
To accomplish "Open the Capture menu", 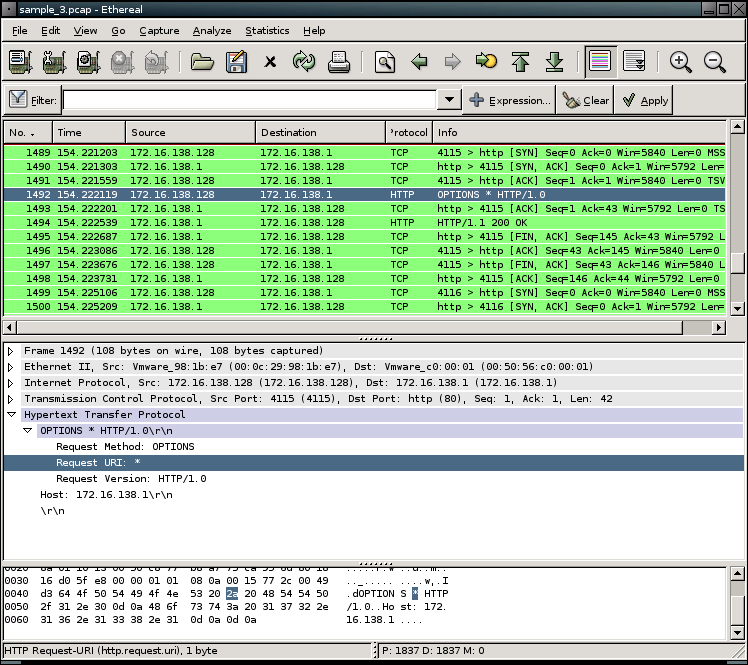I will [x=159, y=31].
